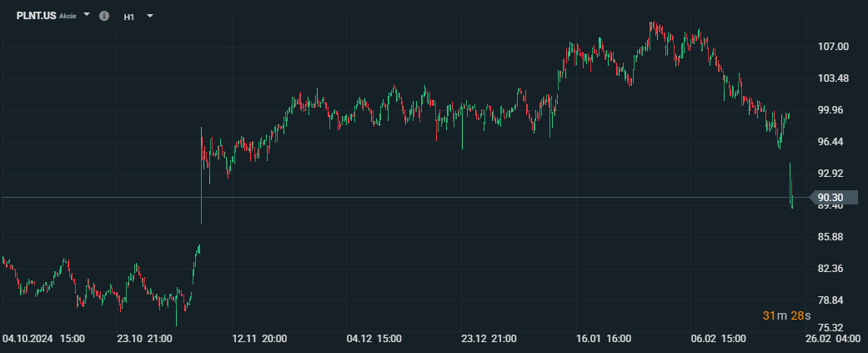Click the candle countdown timer 31m 28s
This screenshot has height=353, width=868.
click(x=786, y=316)
